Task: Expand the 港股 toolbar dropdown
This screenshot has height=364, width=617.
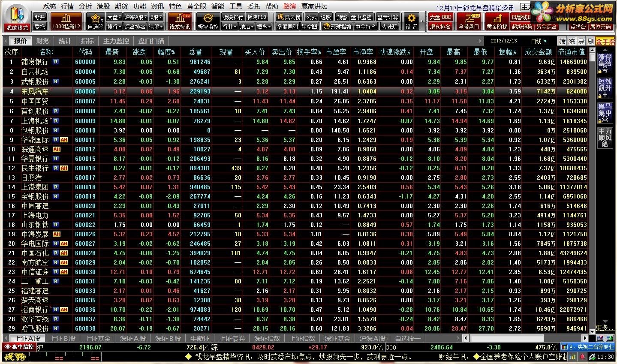Action: click(156, 27)
